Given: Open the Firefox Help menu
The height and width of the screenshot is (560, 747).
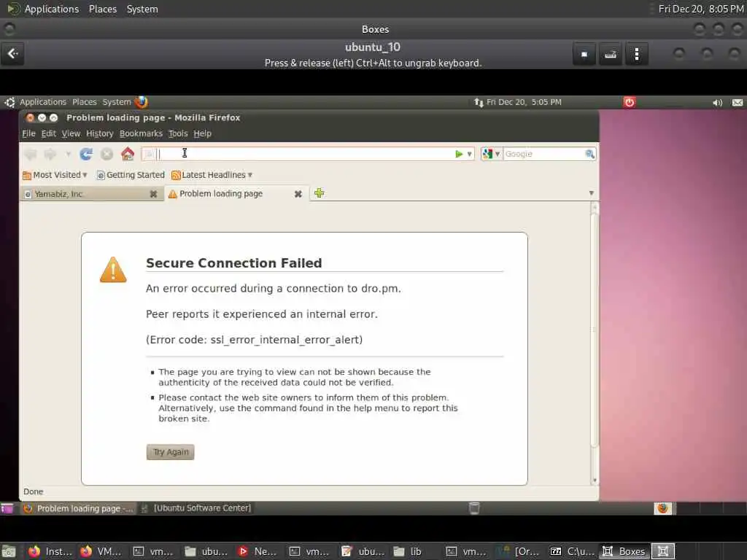Looking at the screenshot, I should (203, 133).
